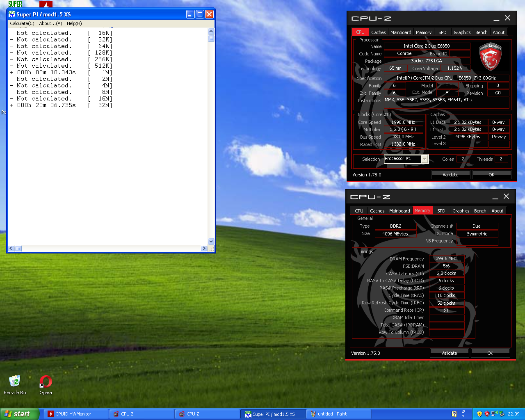Switch to CPU tab in lower CPU-Z window
This screenshot has width=525, height=420.
click(359, 211)
